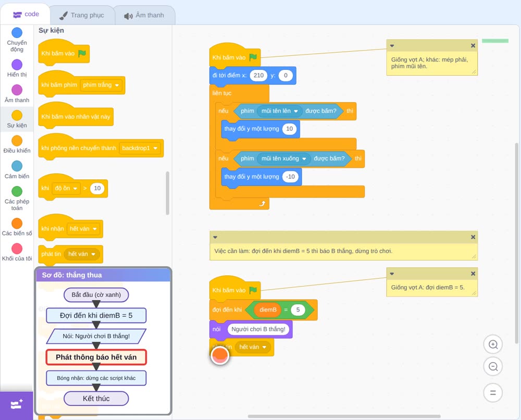Image resolution: width=521 pixels, height=420 pixels.
Task: Open the 'mũi tên xuống' key dropdown
Action: pos(284,158)
